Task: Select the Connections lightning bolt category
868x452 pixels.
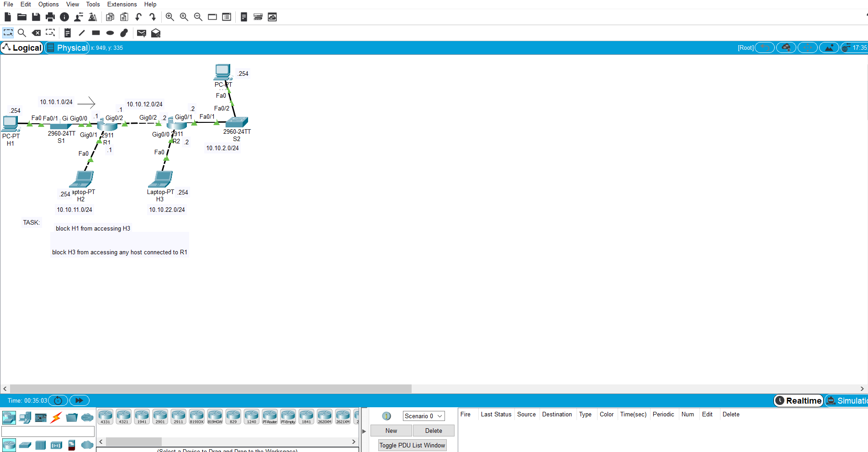Action: click(x=56, y=417)
